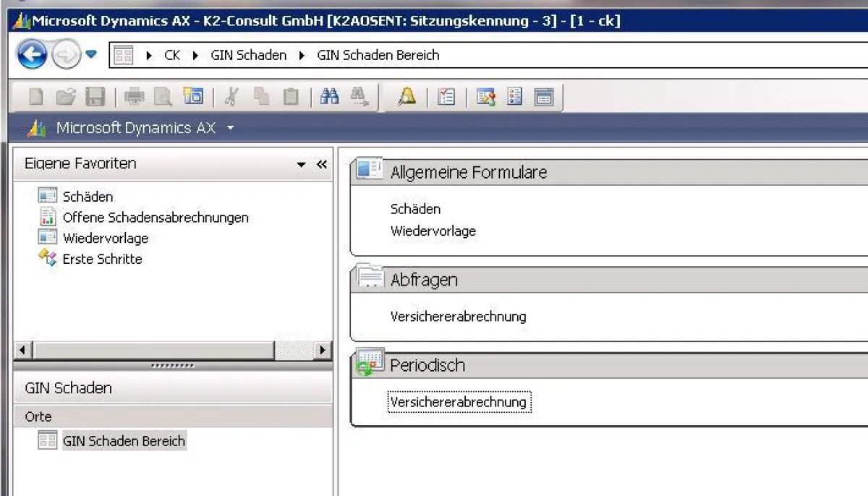Click the Paste clipboard icon
The height and width of the screenshot is (496, 868).
[x=291, y=97]
